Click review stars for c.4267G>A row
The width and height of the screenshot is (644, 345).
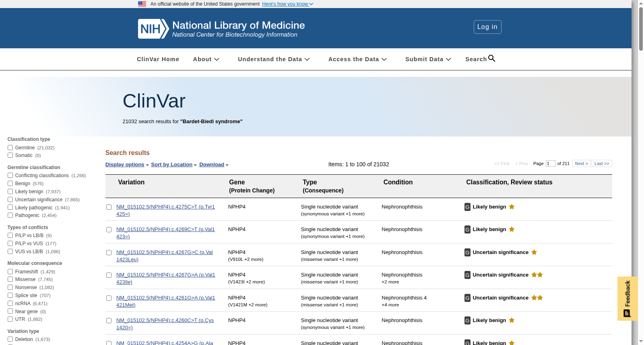[537, 275]
